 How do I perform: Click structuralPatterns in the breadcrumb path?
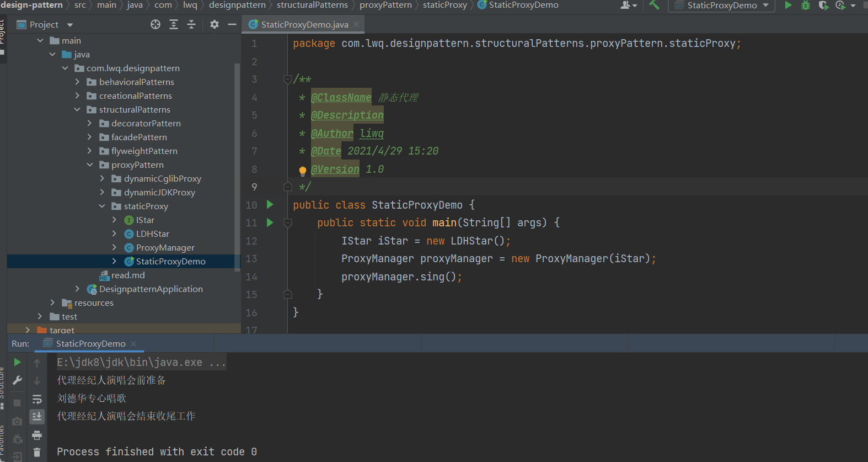click(x=312, y=5)
